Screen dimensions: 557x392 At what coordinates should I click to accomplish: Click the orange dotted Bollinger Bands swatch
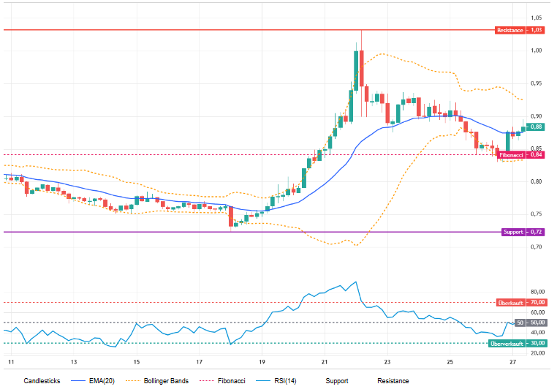[133, 381]
